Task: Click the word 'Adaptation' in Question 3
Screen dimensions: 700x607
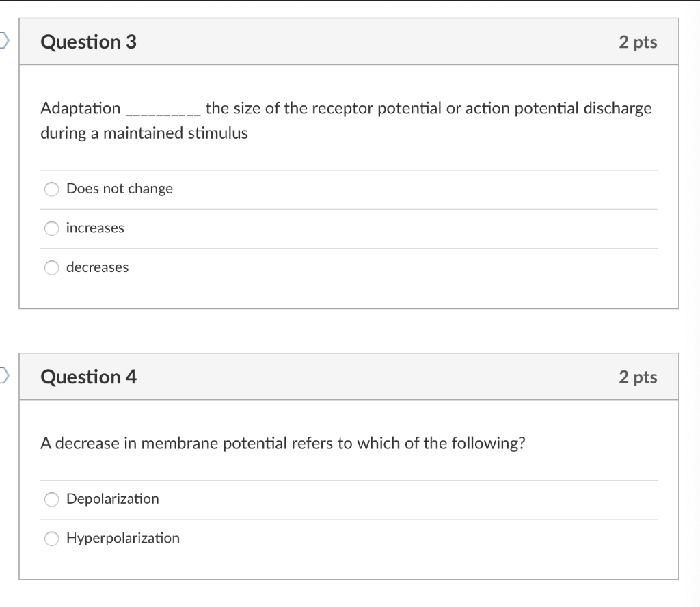Action: click(x=81, y=108)
